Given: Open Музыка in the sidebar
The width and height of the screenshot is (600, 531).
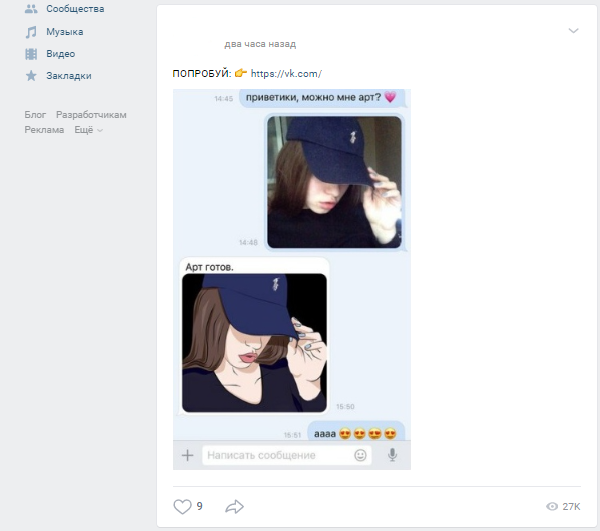Looking at the screenshot, I should pyautogui.click(x=65, y=32).
